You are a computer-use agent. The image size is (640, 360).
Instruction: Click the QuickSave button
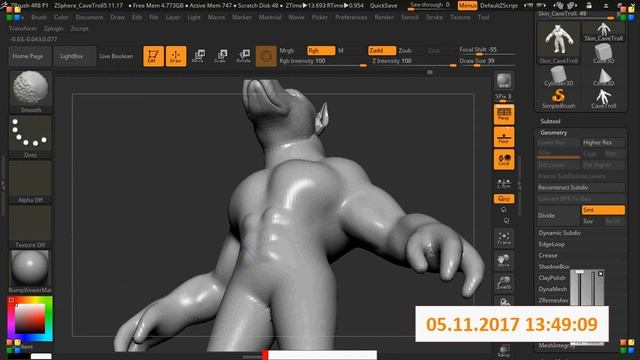click(x=384, y=6)
